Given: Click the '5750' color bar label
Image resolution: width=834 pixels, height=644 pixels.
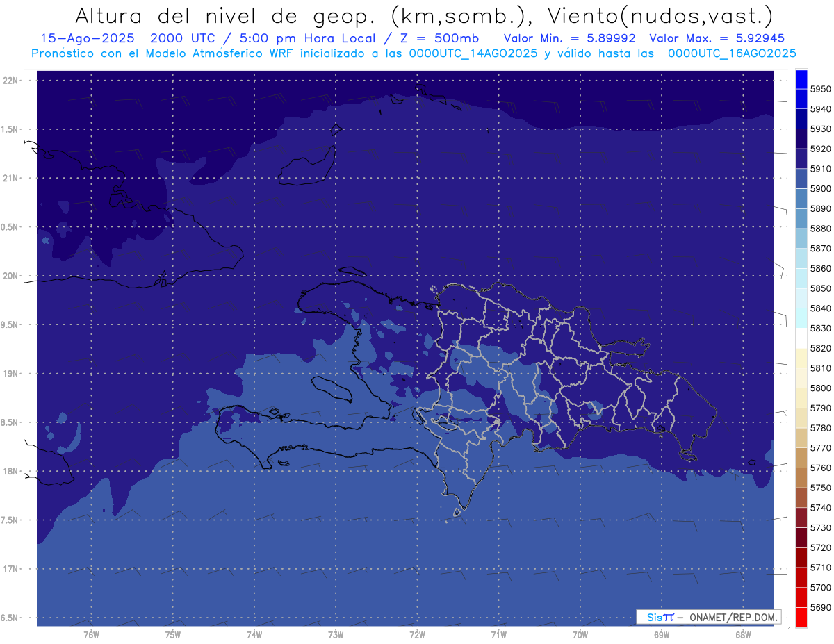Looking at the screenshot, I should coord(820,488).
